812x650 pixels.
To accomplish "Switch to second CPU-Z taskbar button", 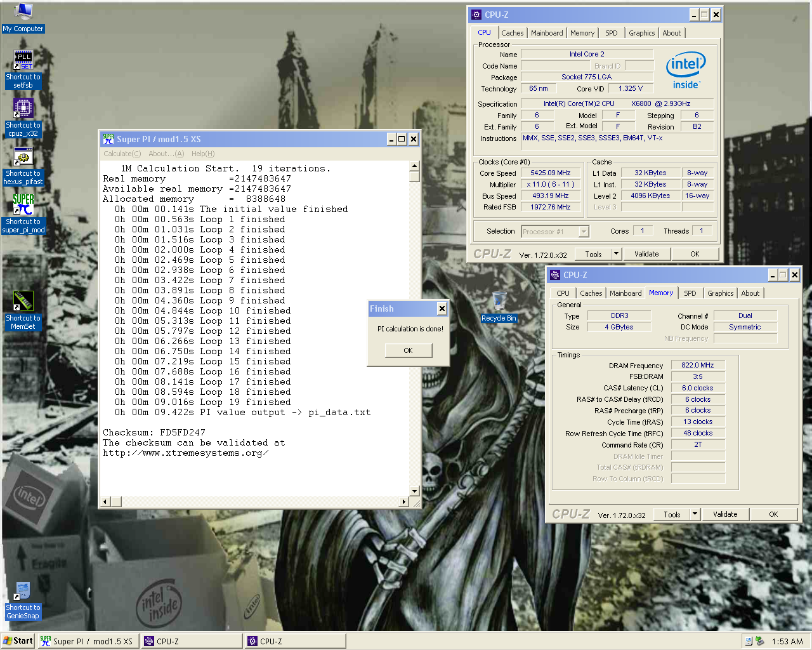I will point(296,641).
